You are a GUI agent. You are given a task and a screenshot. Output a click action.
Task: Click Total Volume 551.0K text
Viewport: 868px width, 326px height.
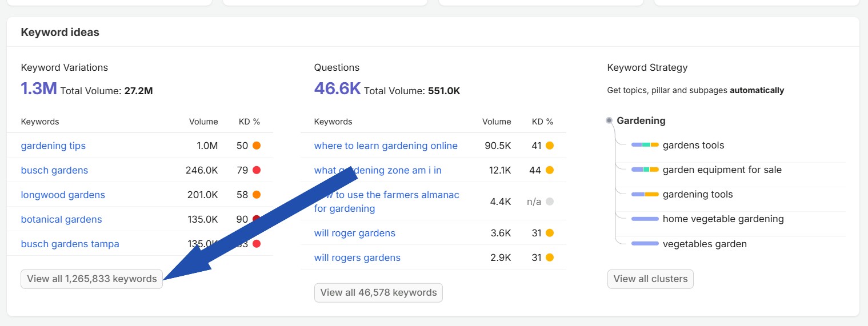(412, 91)
